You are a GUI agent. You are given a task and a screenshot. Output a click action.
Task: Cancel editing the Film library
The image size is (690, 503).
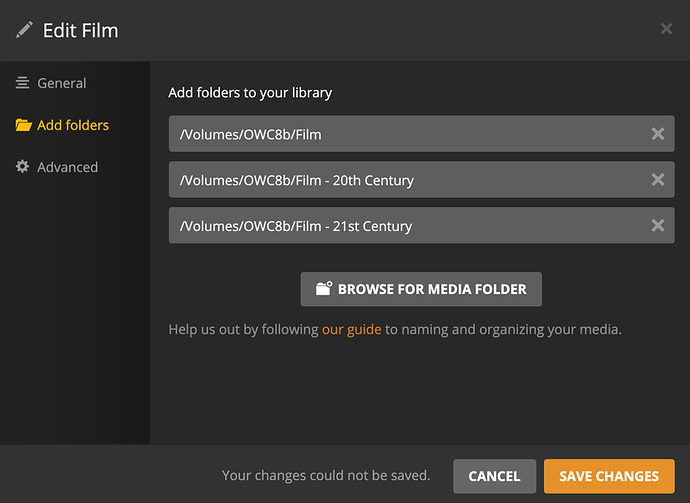coord(494,476)
